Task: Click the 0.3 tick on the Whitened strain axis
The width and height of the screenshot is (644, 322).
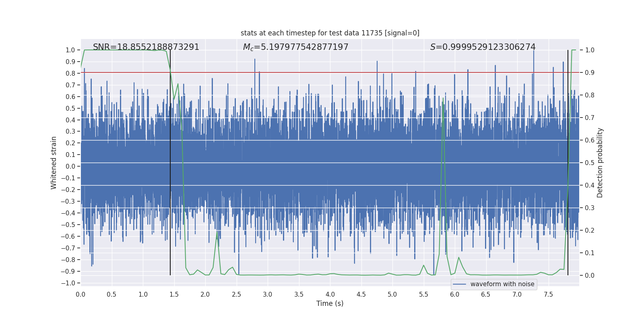Action: [70, 131]
